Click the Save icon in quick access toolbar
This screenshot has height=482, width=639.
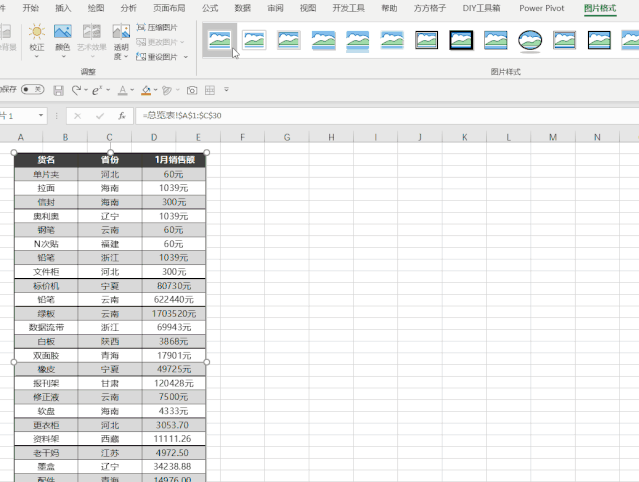tap(59, 90)
